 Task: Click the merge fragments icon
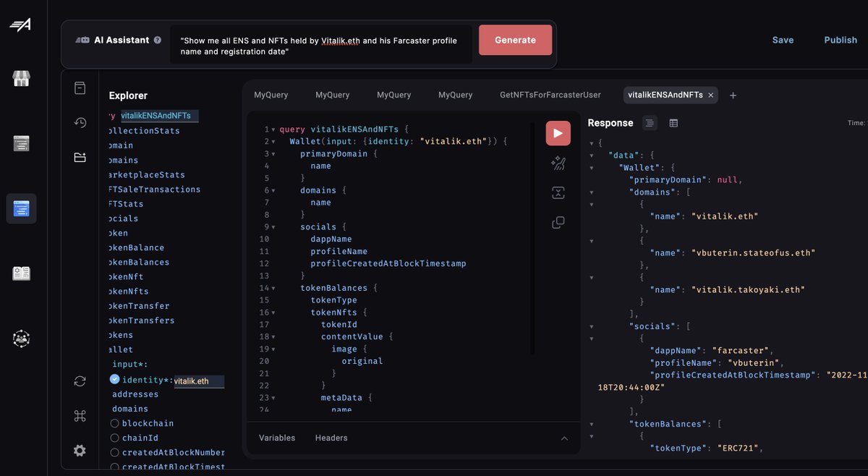(558, 192)
